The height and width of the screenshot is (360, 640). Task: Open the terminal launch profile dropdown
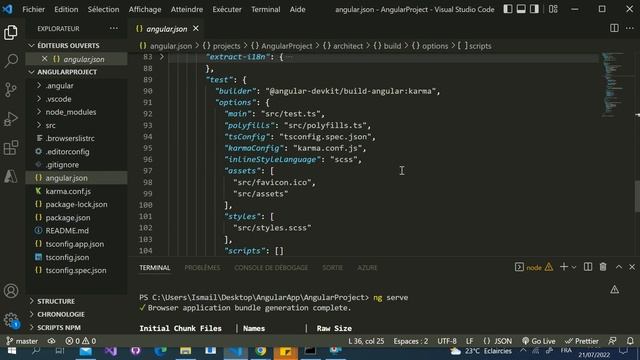pos(573,267)
